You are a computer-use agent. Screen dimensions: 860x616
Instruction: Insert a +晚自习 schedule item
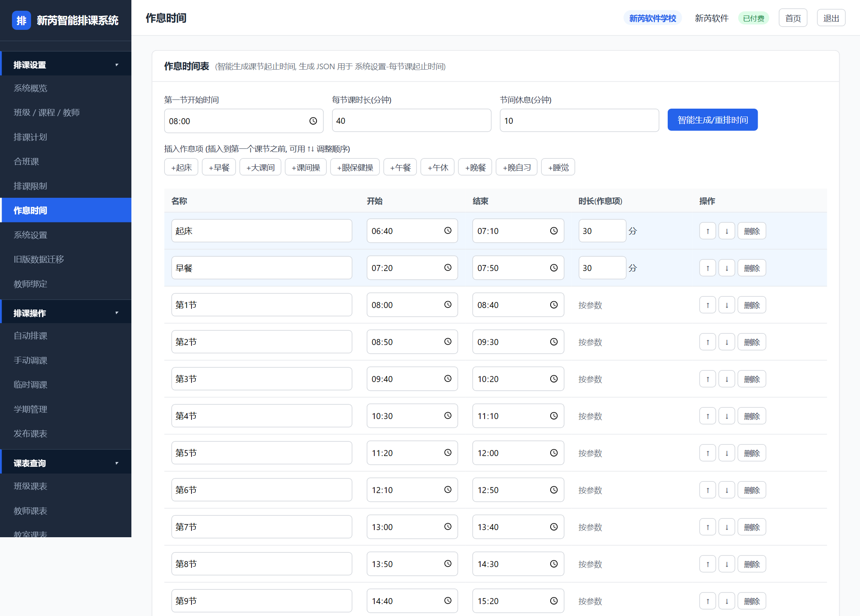tap(516, 167)
